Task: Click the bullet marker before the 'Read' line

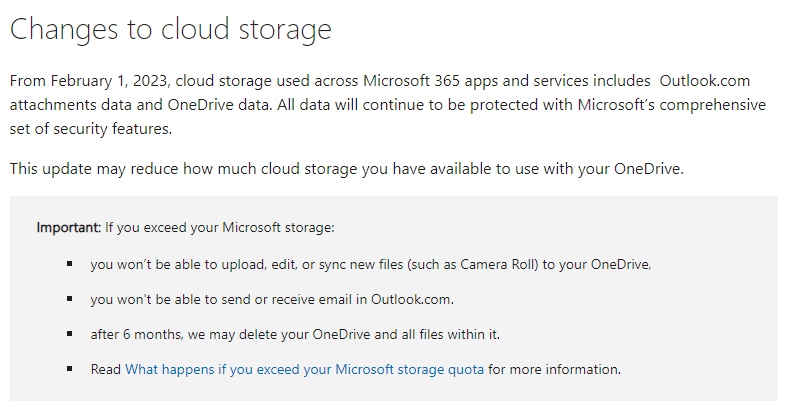Action: point(71,368)
